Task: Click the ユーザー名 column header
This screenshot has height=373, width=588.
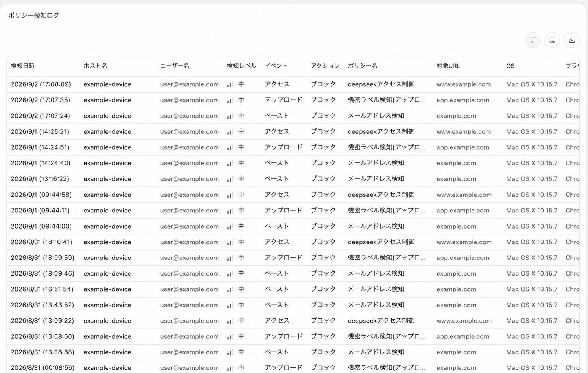Action: click(174, 66)
